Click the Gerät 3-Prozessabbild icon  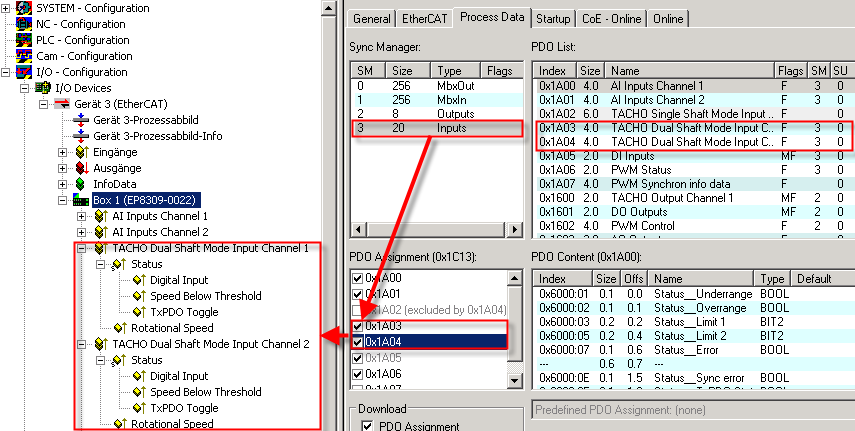81,120
